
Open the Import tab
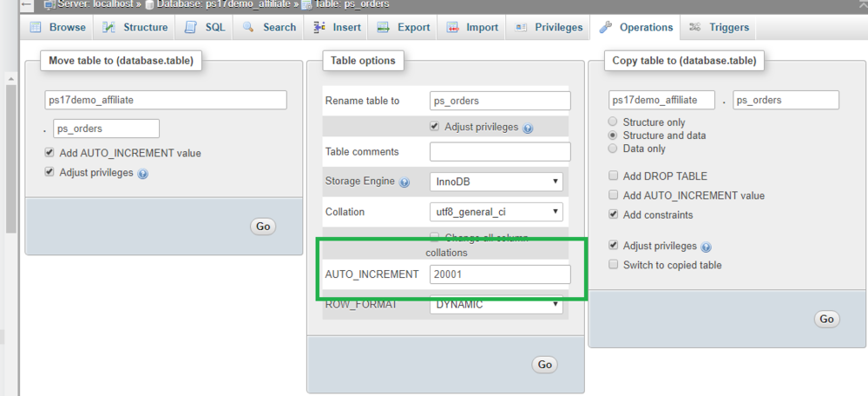(472, 27)
